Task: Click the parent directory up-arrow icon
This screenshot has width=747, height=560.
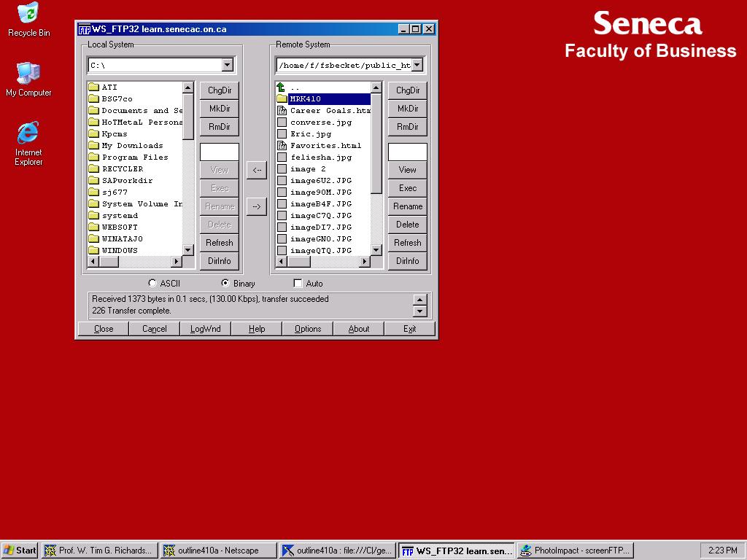Action: click(281, 87)
